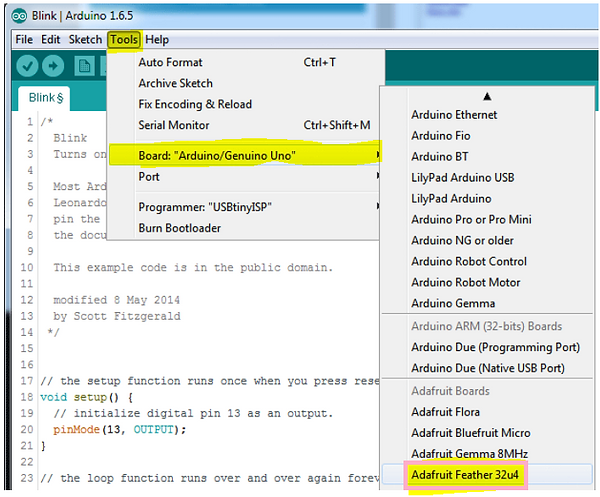Click the Upload arrow toolbar icon
The image size is (600, 497).
[53, 66]
